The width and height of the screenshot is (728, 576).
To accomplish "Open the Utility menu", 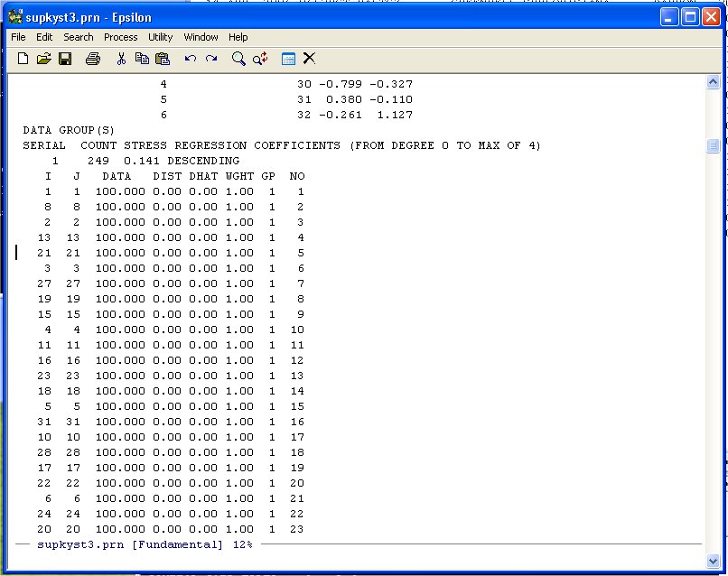I will click(x=161, y=37).
